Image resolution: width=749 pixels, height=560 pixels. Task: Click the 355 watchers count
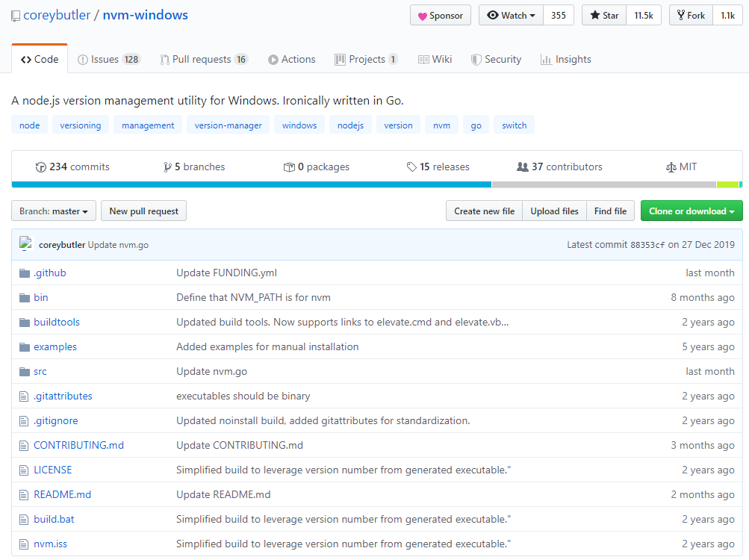559,15
